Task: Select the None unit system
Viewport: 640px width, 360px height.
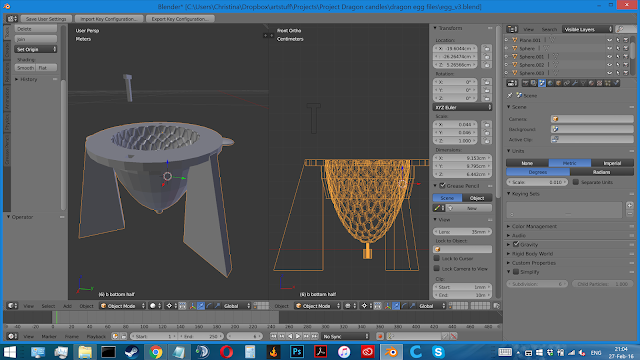Action: pyautogui.click(x=527, y=163)
